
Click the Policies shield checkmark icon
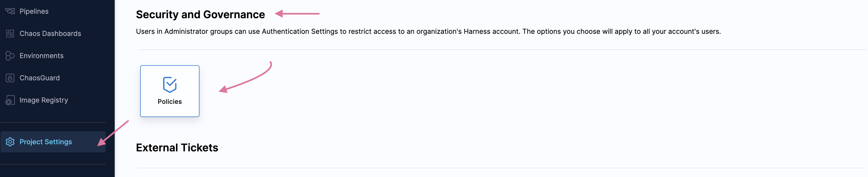pyautogui.click(x=170, y=85)
